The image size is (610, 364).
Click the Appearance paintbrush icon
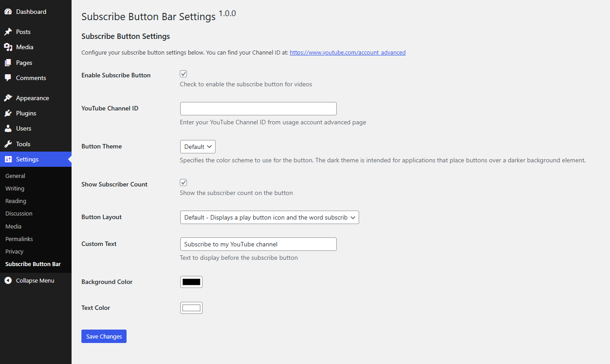click(8, 98)
